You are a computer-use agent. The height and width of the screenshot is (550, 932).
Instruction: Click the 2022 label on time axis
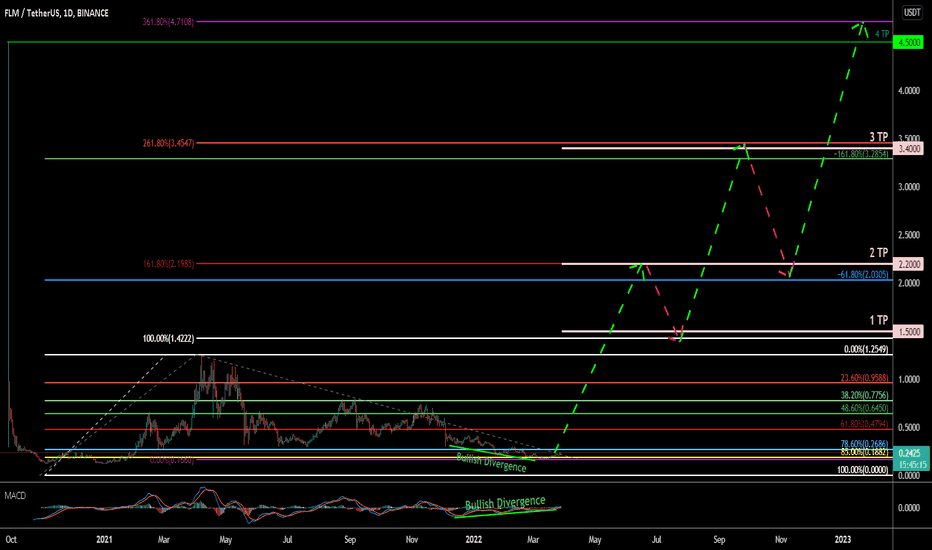[x=474, y=540]
